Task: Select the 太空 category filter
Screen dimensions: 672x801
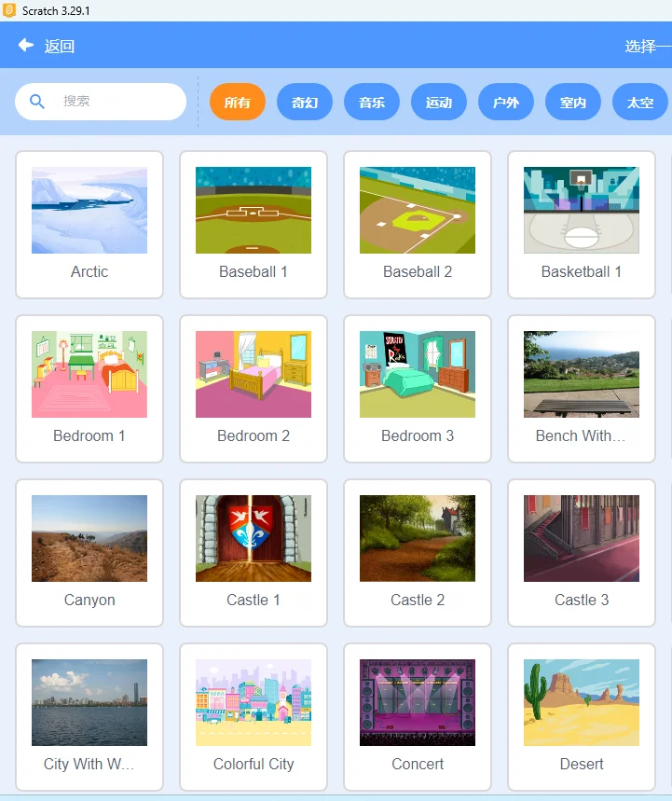Action: pos(639,103)
